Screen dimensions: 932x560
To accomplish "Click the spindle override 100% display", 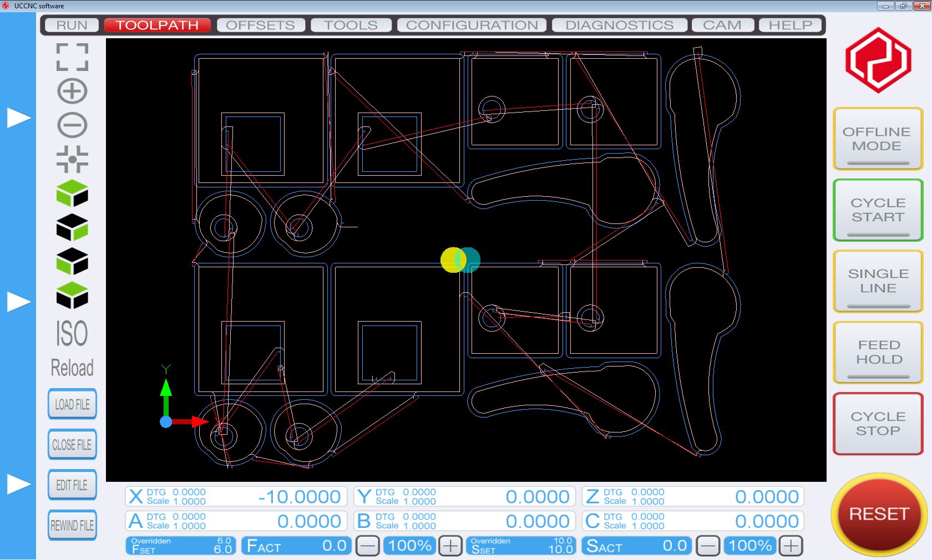I will [749, 546].
